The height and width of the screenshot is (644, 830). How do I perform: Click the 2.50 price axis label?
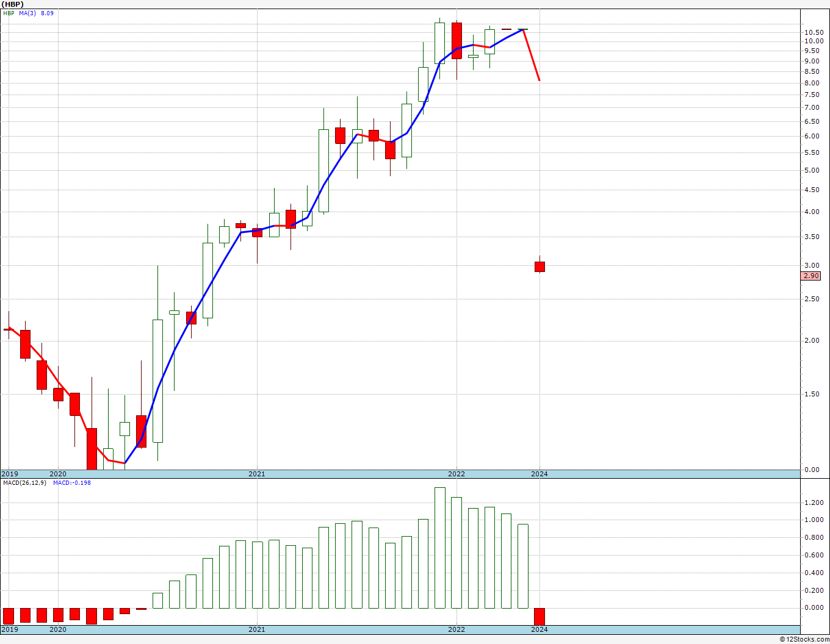click(x=812, y=299)
